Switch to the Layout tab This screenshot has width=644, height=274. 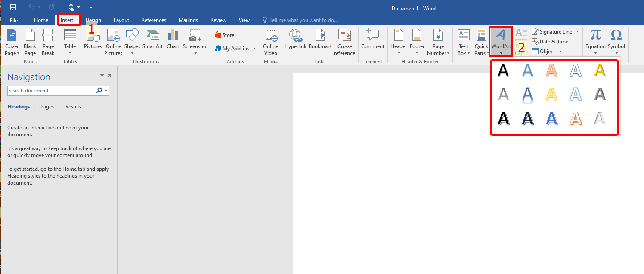point(121,20)
